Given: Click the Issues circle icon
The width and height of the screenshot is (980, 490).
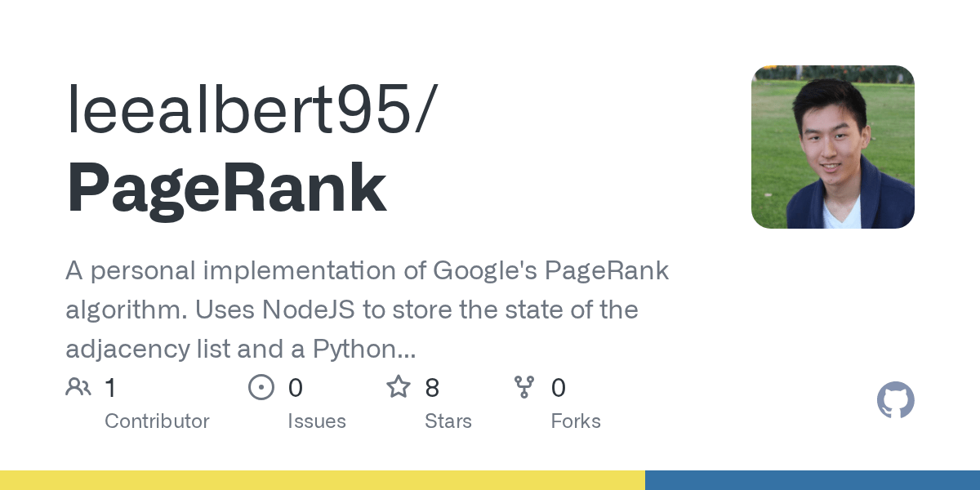Looking at the screenshot, I should point(261,386).
